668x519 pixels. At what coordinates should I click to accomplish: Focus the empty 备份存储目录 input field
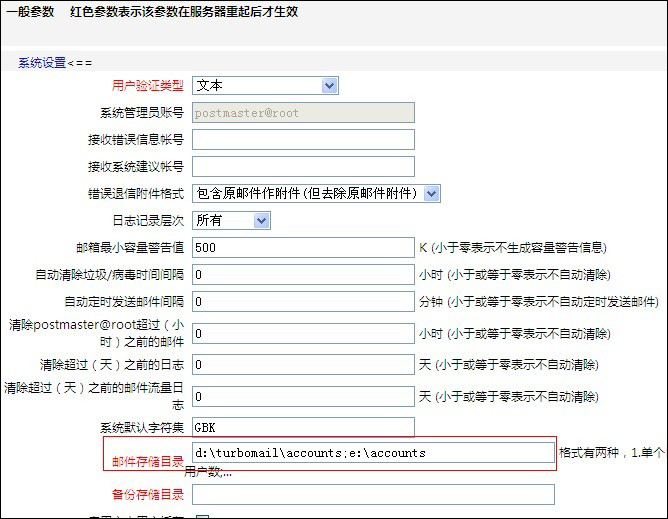pyautogui.click(x=373, y=494)
